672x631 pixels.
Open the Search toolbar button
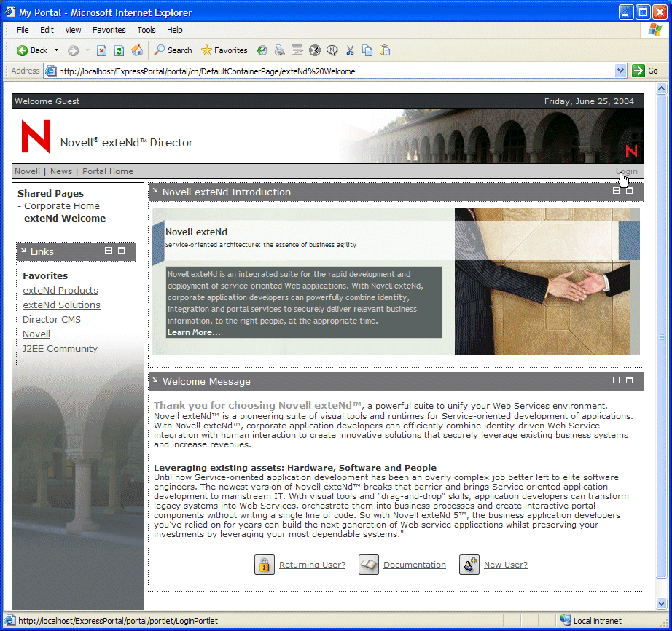pos(173,50)
